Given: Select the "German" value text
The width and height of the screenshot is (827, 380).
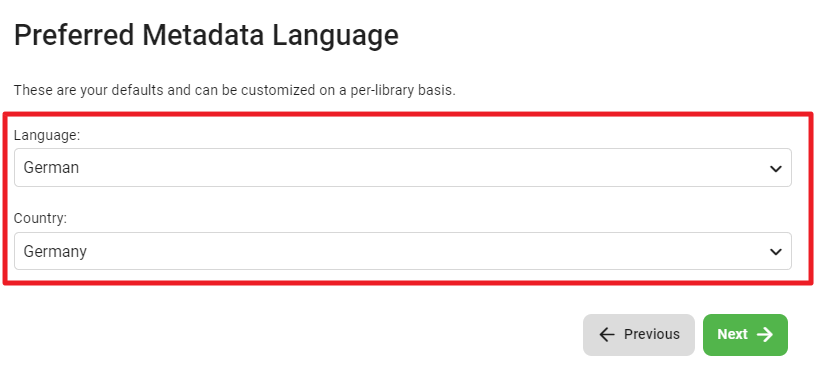Looking at the screenshot, I should pyautogui.click(x=51, y=167).
